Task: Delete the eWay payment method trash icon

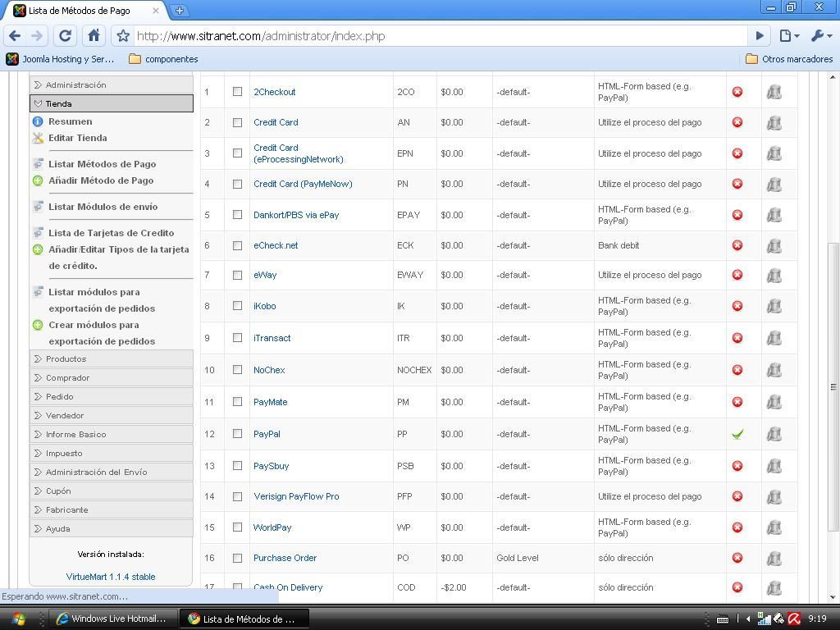Action: 774,276
